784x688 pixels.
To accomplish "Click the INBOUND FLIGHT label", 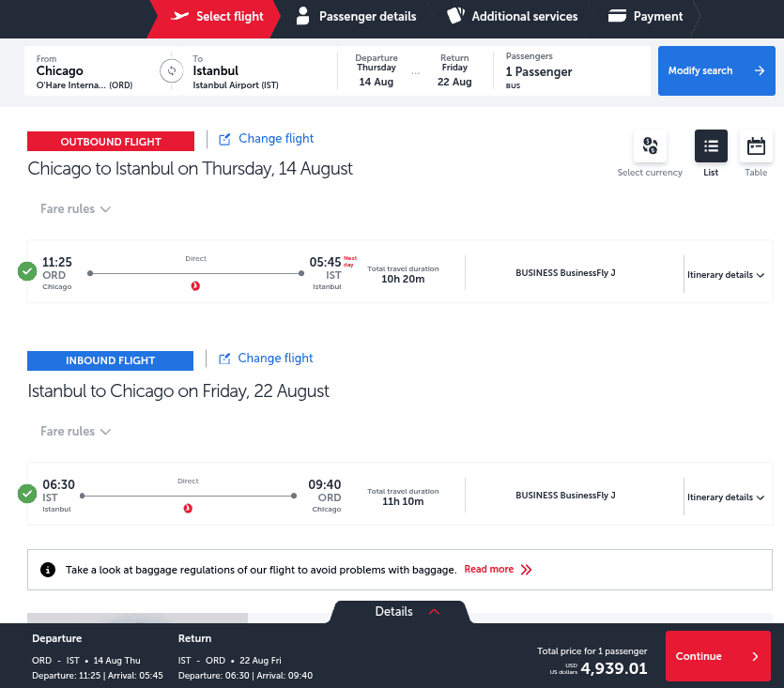I will [110, 360].
